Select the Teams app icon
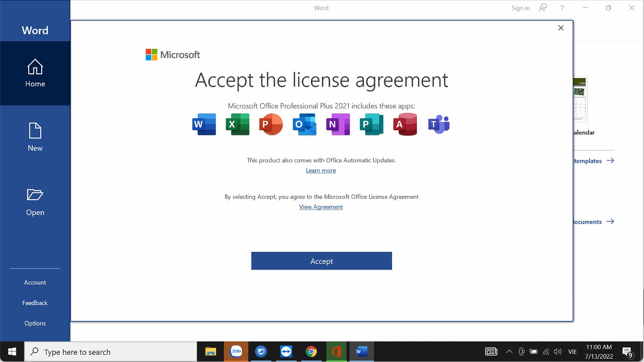The image size is (644, 362). 438,124
